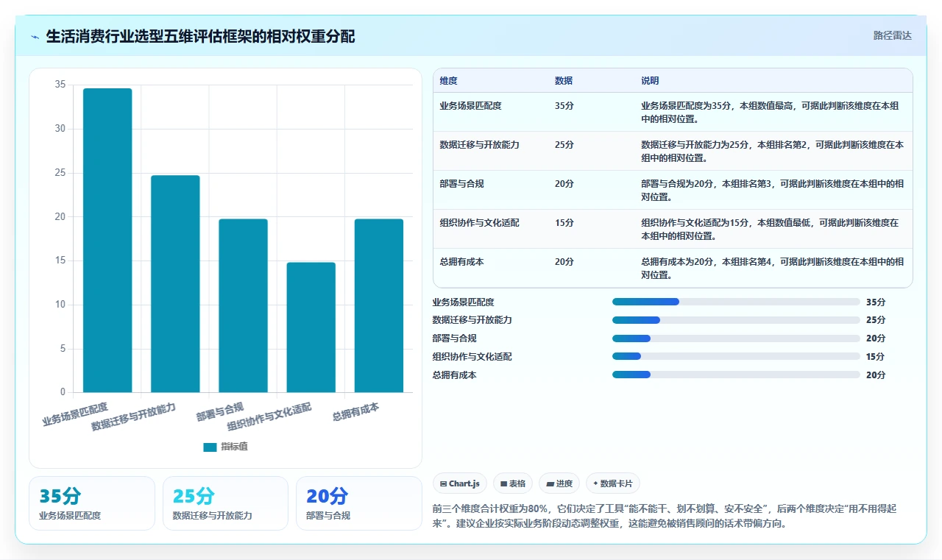Click the 数据迁移与开放能力 progress bar
Image resolution: width=942 pixels, height=560 pixels.
click(x=736, y=320)
